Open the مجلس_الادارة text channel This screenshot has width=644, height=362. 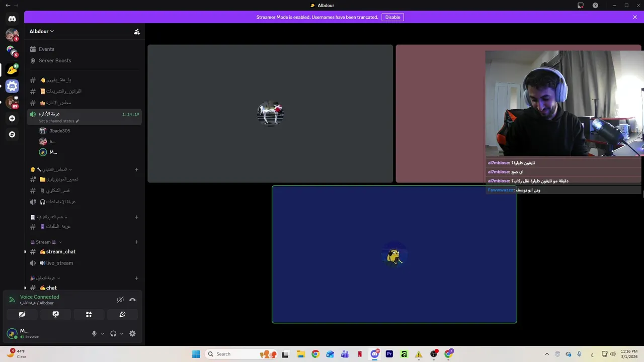(x=85, y=103)
